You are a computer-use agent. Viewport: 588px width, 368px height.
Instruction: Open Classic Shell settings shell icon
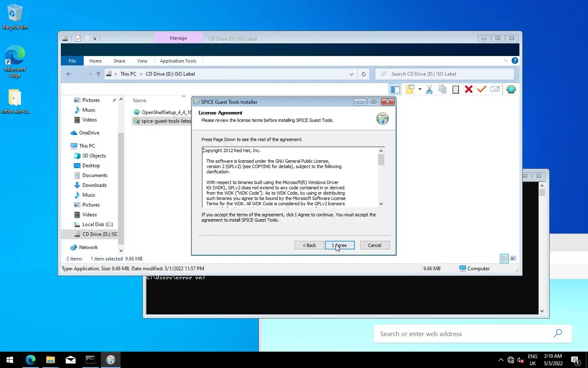click(511, 89)
